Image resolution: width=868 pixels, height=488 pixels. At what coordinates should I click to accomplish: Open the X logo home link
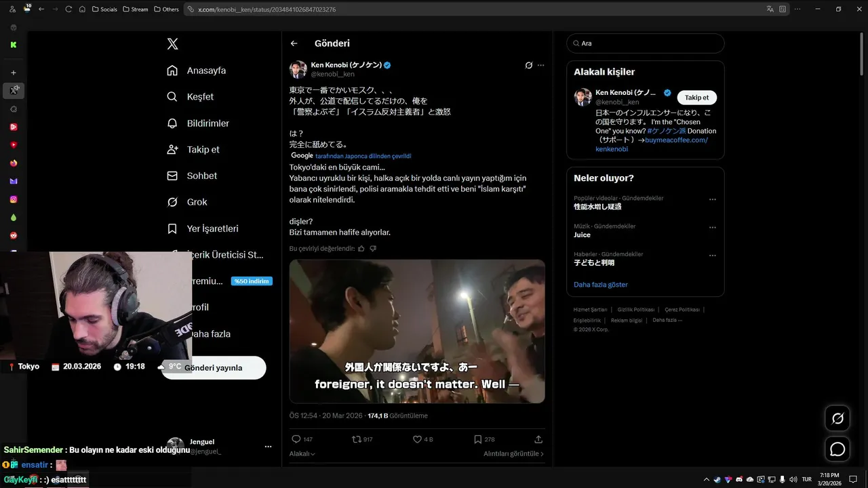click(173, 44)
